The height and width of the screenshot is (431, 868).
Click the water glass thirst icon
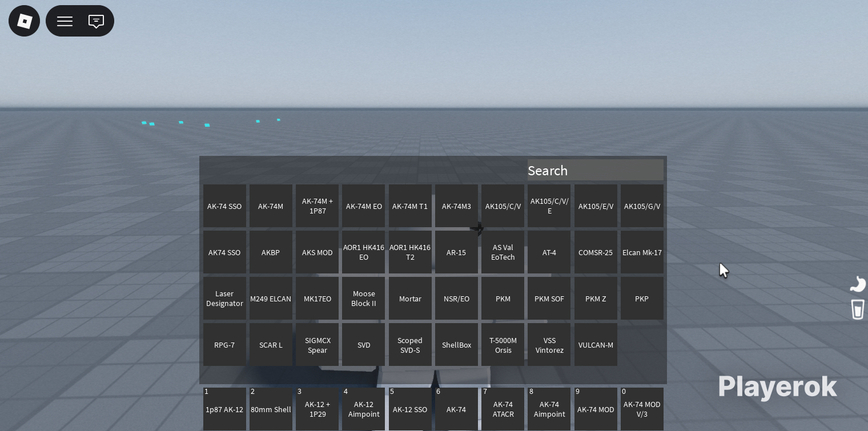tap(857, 309)
